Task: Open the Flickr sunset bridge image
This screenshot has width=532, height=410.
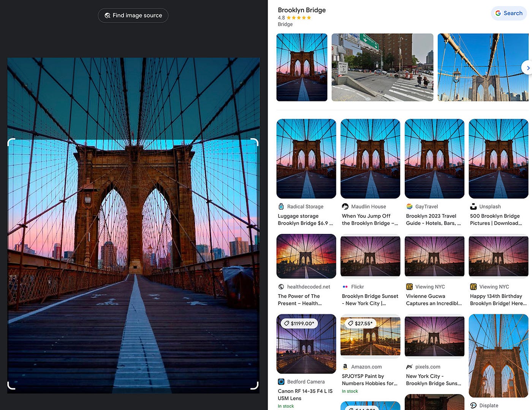Action: [370, 256]
